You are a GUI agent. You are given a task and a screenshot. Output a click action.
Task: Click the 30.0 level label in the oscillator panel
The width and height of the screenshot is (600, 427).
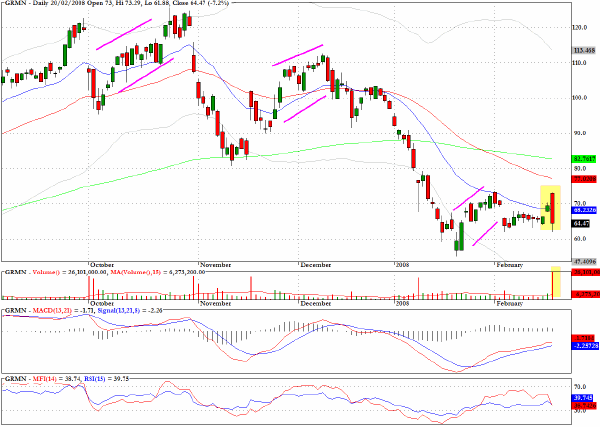(x=579, y=411)
